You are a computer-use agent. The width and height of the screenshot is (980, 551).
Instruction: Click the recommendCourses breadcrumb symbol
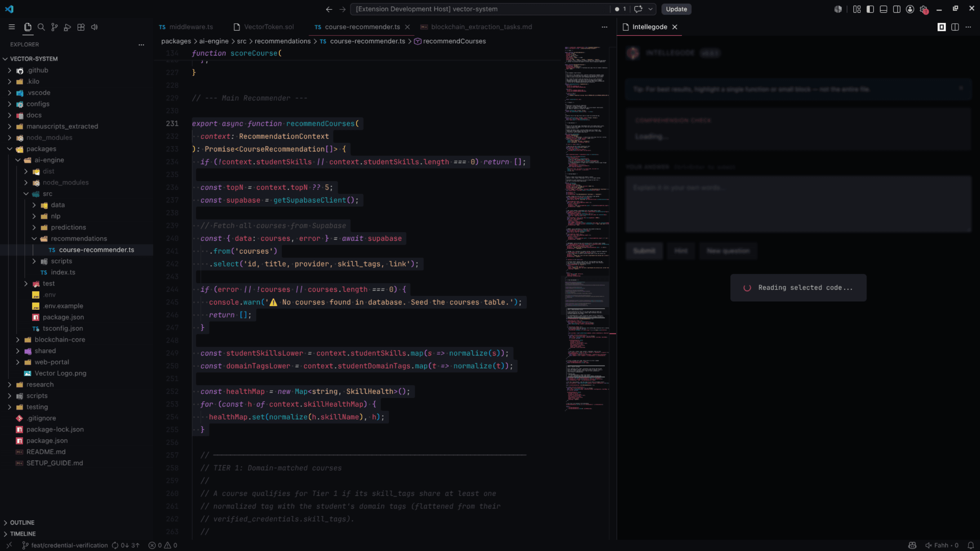(454, 41)
